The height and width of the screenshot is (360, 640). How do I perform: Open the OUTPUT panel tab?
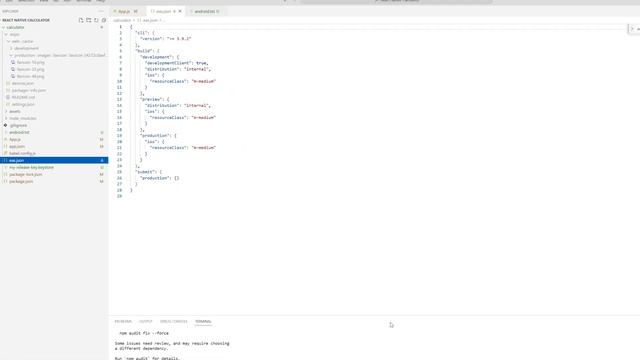(146, 322)
